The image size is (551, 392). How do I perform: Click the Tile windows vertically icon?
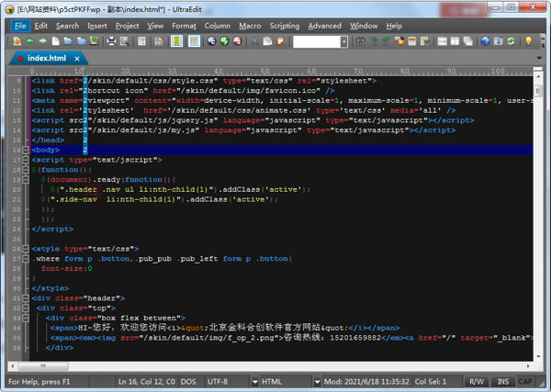(x=455, y=41)
